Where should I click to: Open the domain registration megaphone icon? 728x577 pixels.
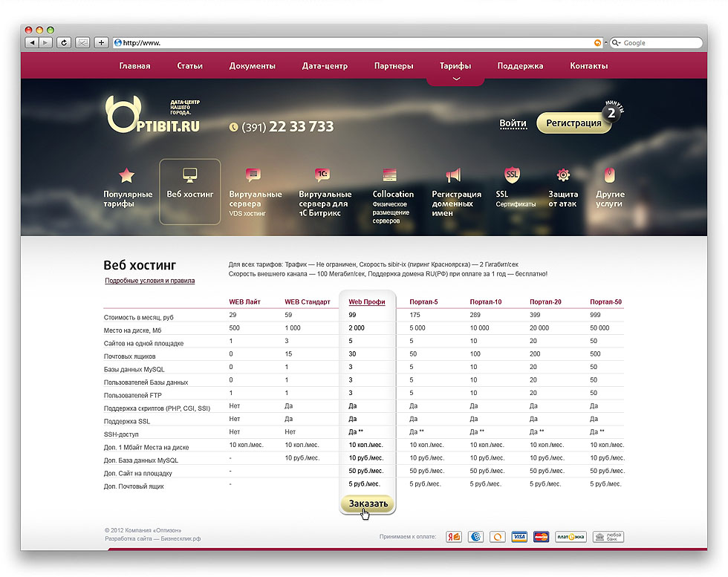453,175
